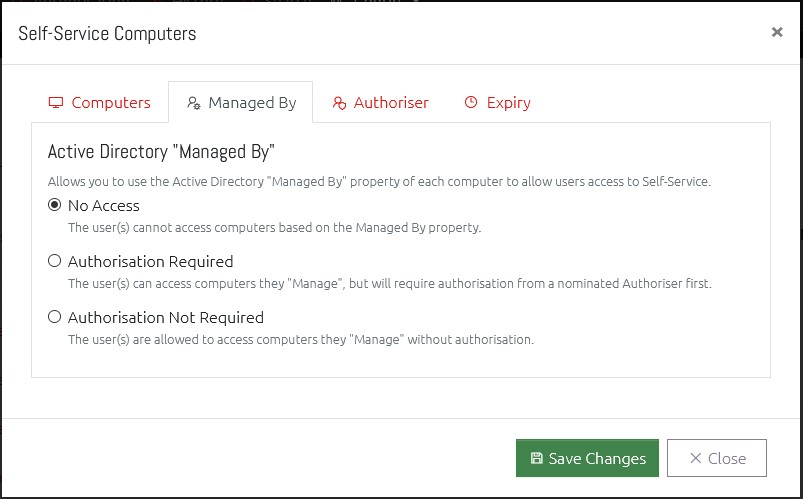
Task: Click the monitor icon on Computers tab
Action: click(x=56, y=102)
